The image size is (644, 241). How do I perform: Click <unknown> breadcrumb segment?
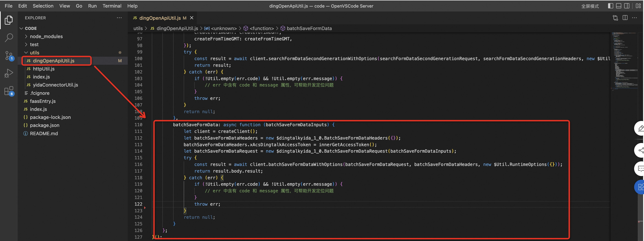click(x=224, y=28)
